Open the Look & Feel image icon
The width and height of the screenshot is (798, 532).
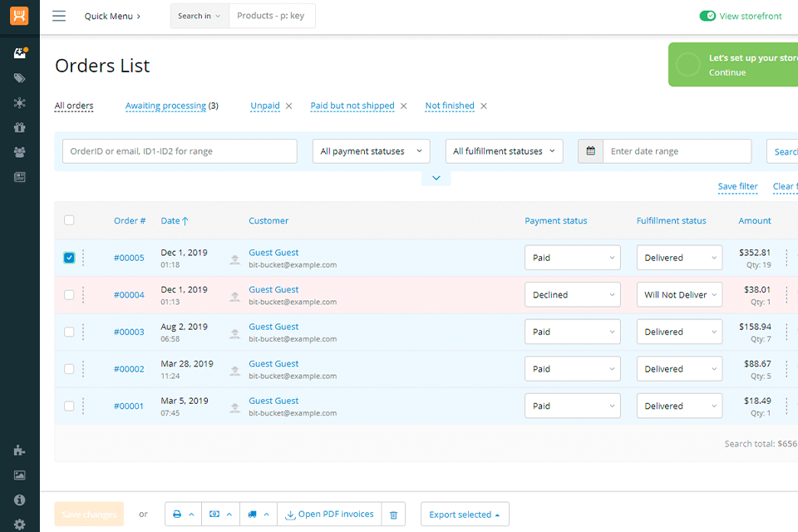[x=19, y=475]
